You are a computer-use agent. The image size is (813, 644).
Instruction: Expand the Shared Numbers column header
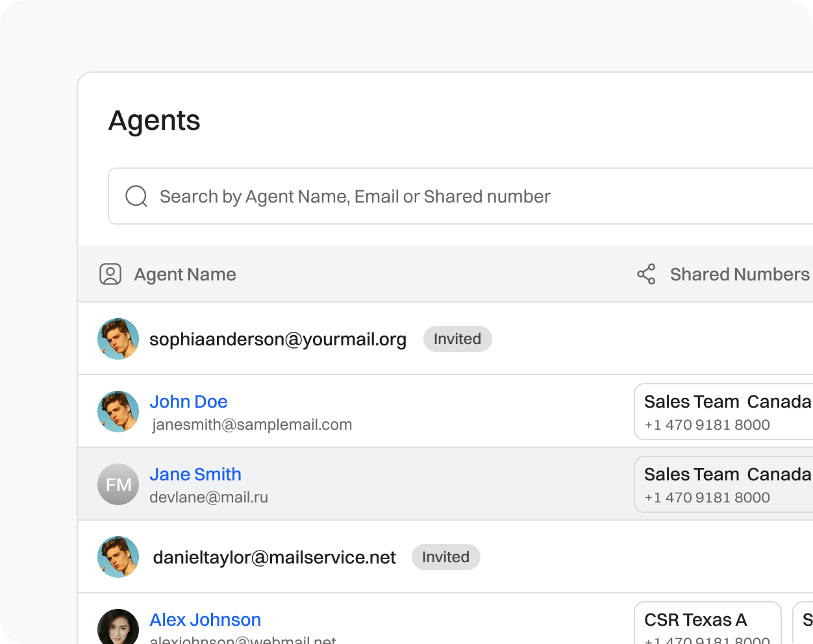[x=740, y=274]
